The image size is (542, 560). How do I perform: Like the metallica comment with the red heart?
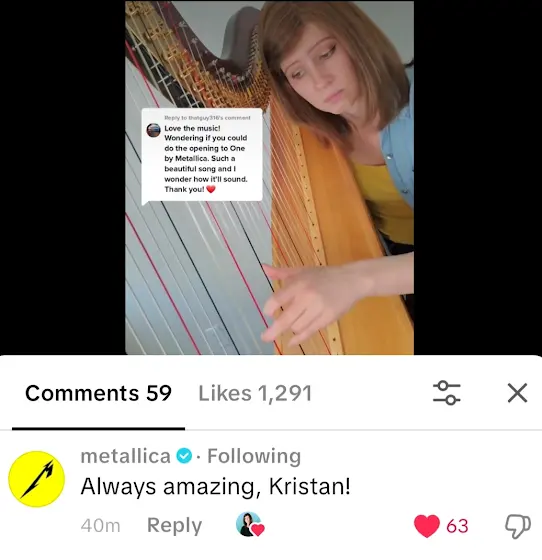[427, 526]
